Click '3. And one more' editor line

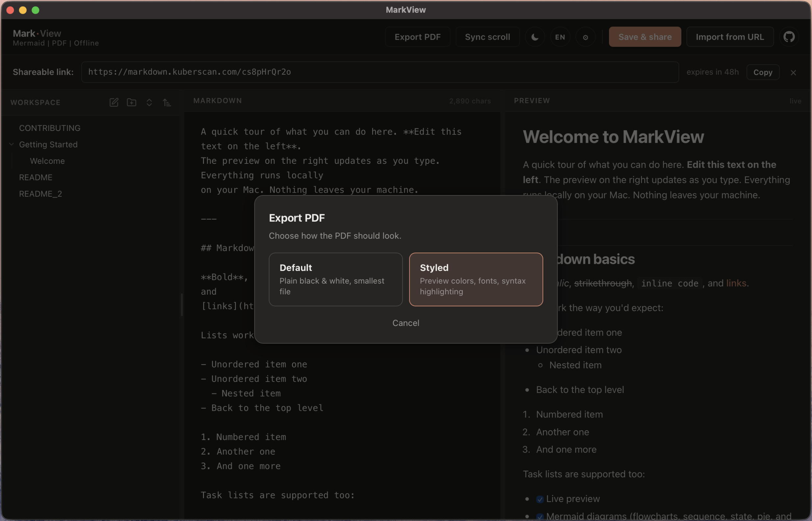[241, 466]
